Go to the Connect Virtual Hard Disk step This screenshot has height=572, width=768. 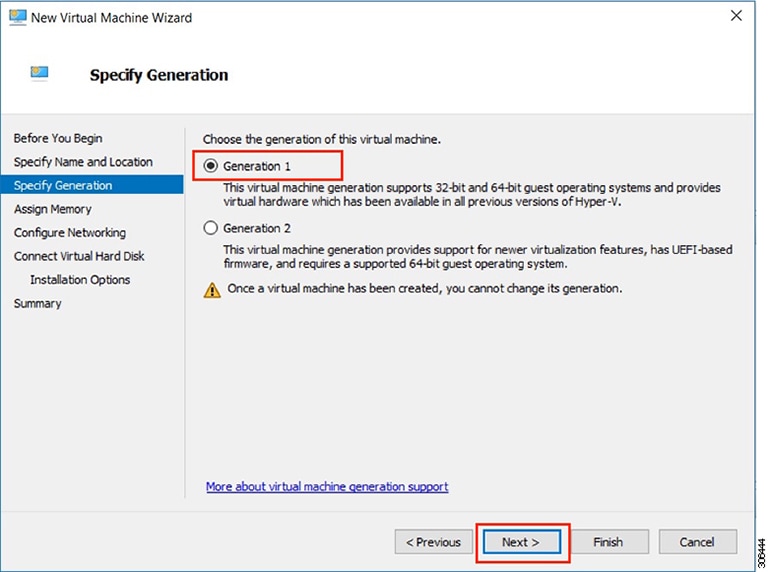(x=79, y=256)
